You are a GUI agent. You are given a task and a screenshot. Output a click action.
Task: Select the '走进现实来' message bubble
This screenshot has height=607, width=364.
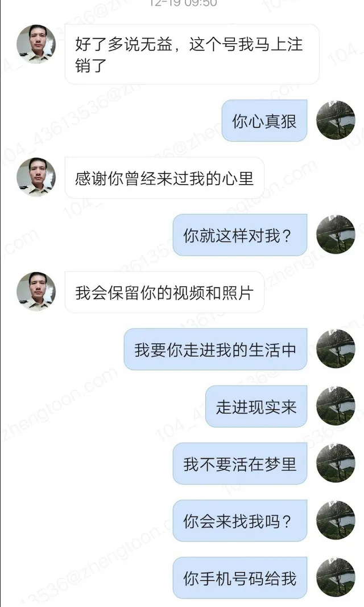(x=256, y=407)
